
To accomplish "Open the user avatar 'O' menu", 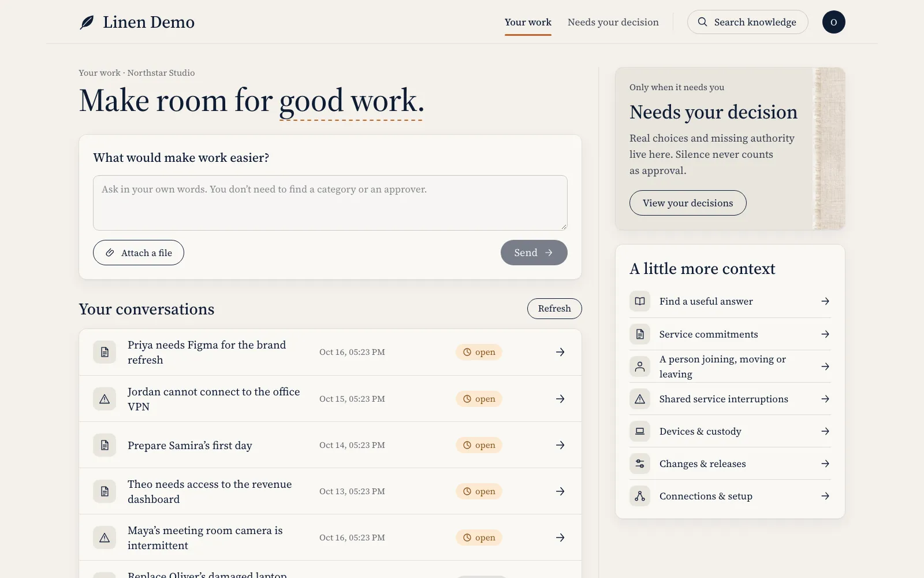I will coord(833,22).
